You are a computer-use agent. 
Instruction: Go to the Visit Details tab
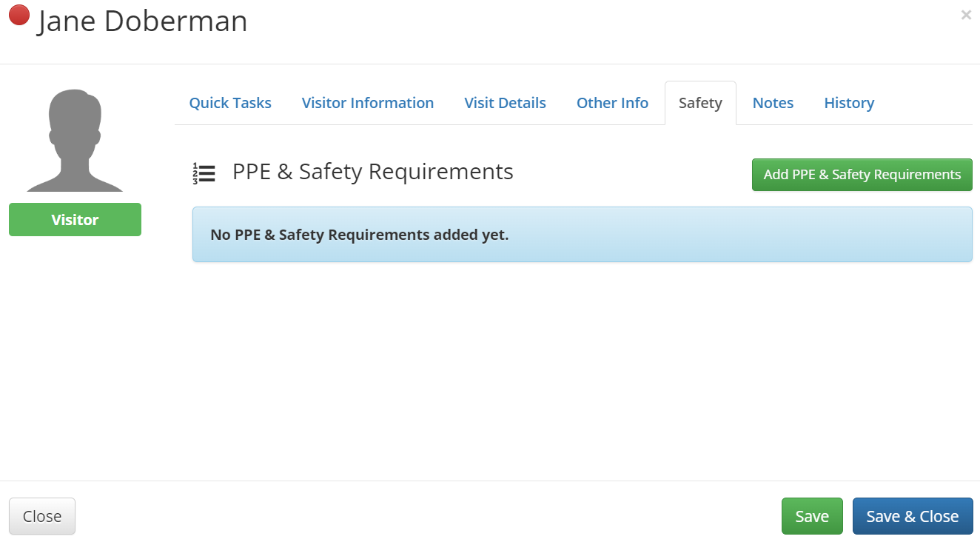(x=505, y=103)
